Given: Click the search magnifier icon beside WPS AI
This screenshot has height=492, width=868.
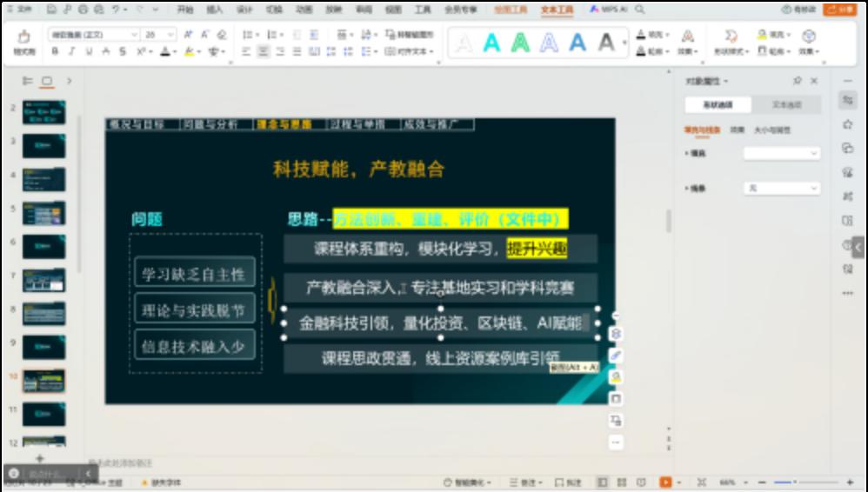Looking at the screenshot, I should [x=640, y=10].
